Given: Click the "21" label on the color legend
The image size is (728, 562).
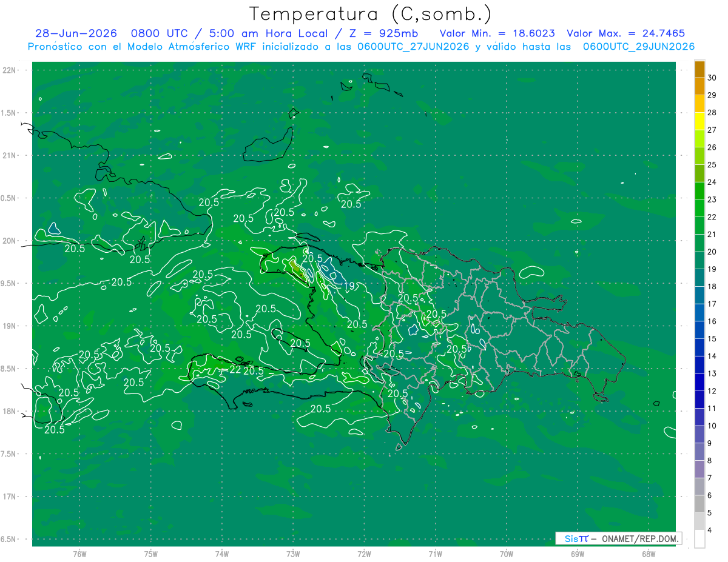Looking at the screenshot, I should [712, 234].
